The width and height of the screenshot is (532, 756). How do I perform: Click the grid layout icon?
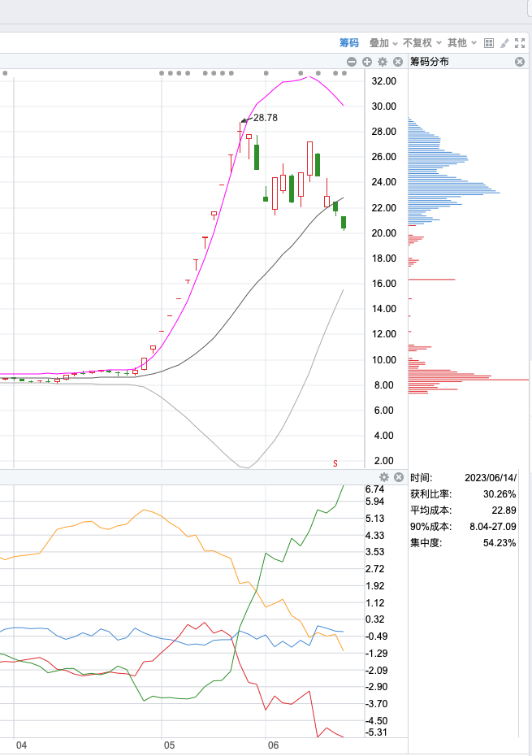489,43
